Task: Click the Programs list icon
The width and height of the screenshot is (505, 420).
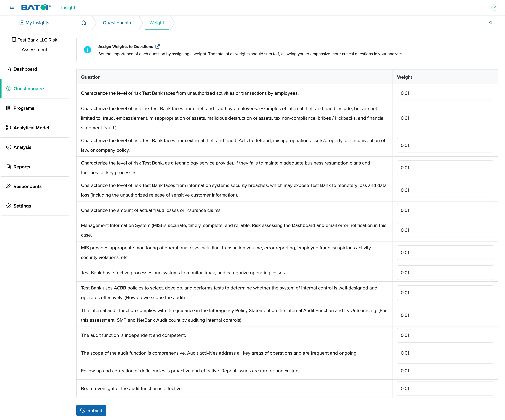Action: 9,108
